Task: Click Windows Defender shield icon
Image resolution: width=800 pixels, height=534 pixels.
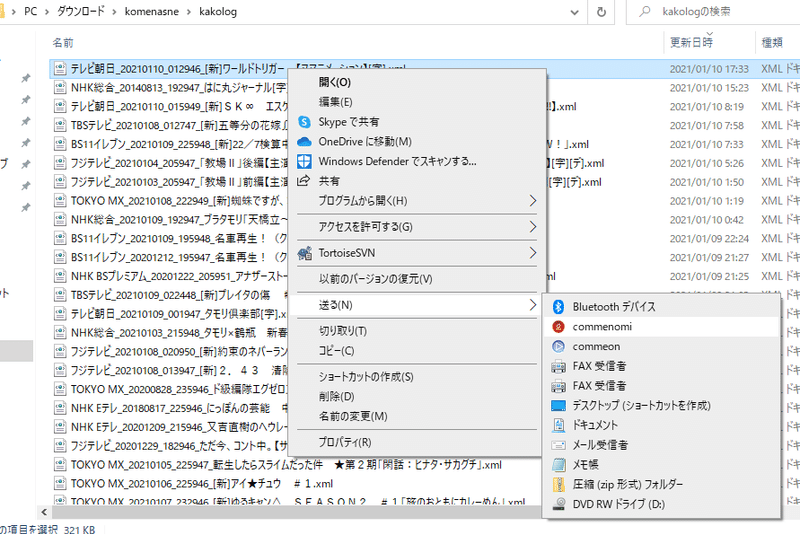Action: coord(304,161)
